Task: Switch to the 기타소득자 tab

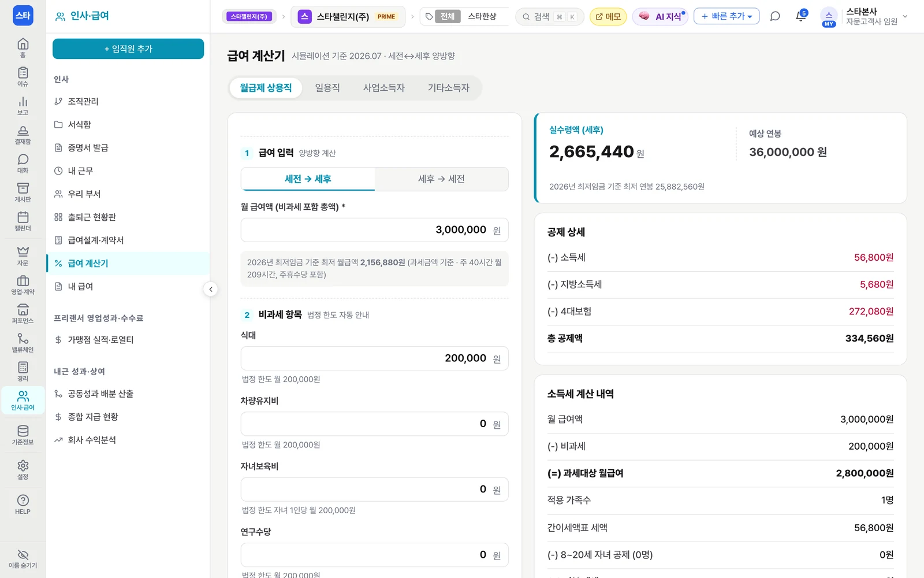Action: pyautogui.click(x=449, y=88)
